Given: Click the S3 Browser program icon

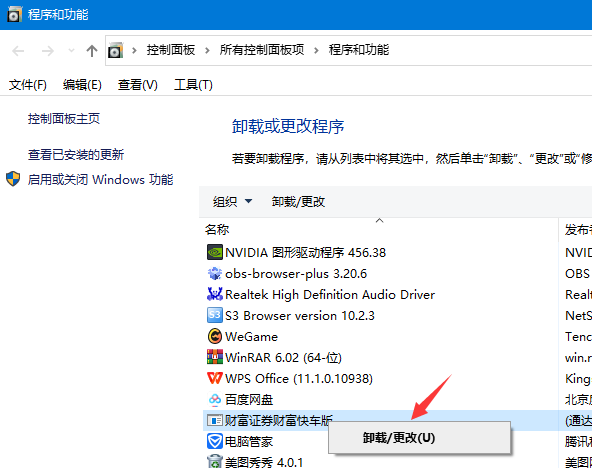Looking at the screenshot, I should point(215,315).
